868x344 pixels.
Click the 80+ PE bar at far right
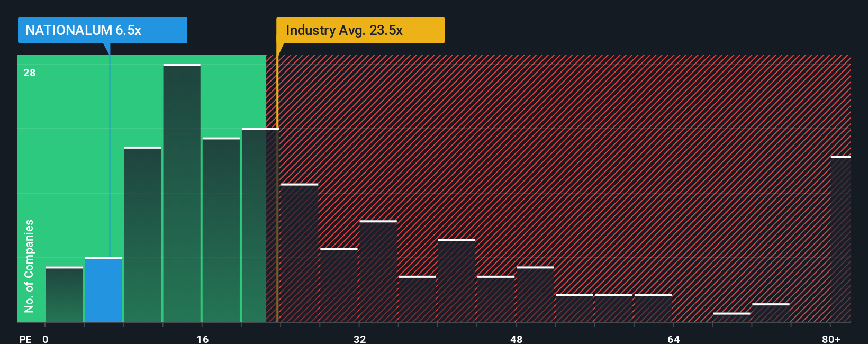click(x=841, y=239)
